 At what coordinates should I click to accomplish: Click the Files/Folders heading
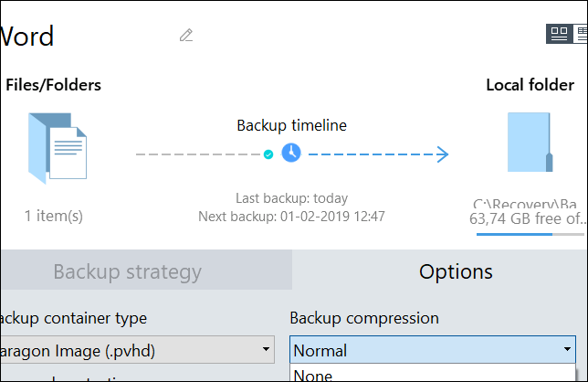[53, 85]
